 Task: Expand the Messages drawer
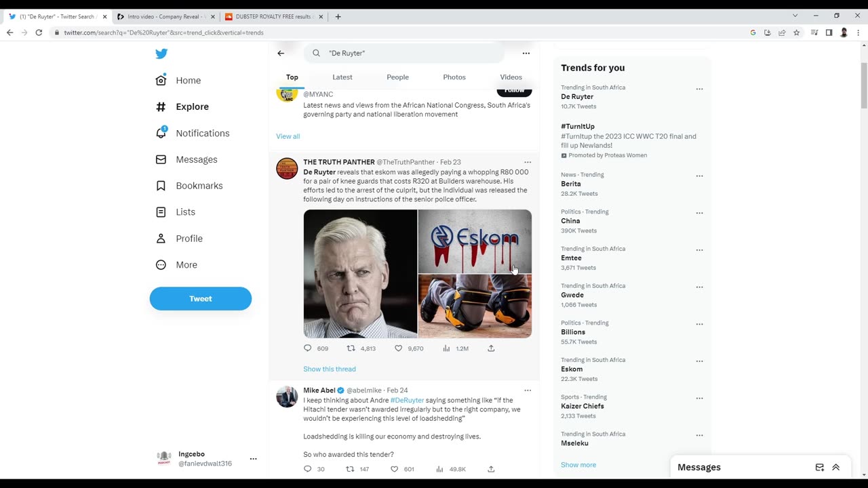(836, 468)
